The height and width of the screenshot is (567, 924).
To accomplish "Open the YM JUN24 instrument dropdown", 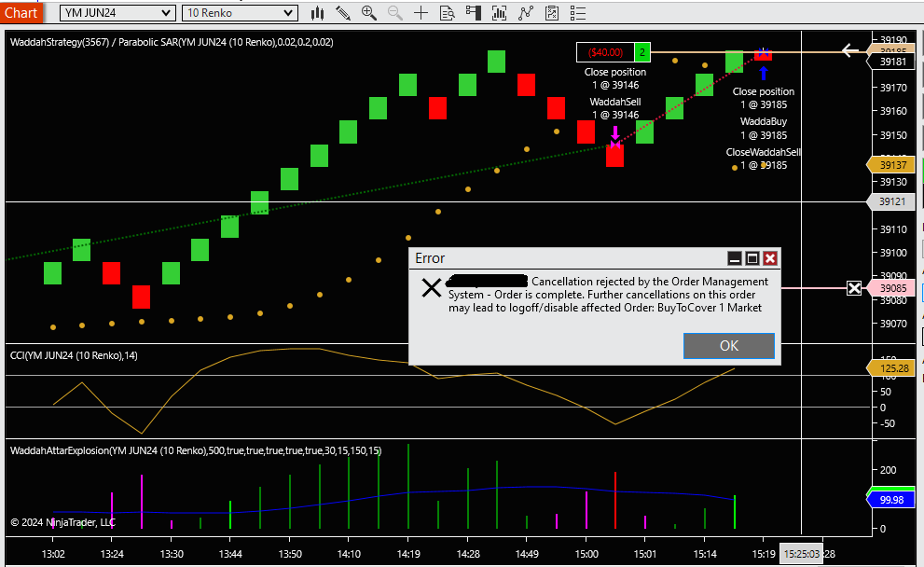I will (117, 13).
